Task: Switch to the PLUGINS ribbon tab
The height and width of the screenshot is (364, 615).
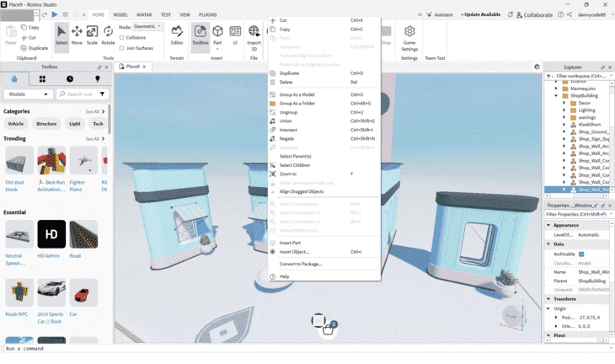Action: pyautogui.click(x=207, y=14)
